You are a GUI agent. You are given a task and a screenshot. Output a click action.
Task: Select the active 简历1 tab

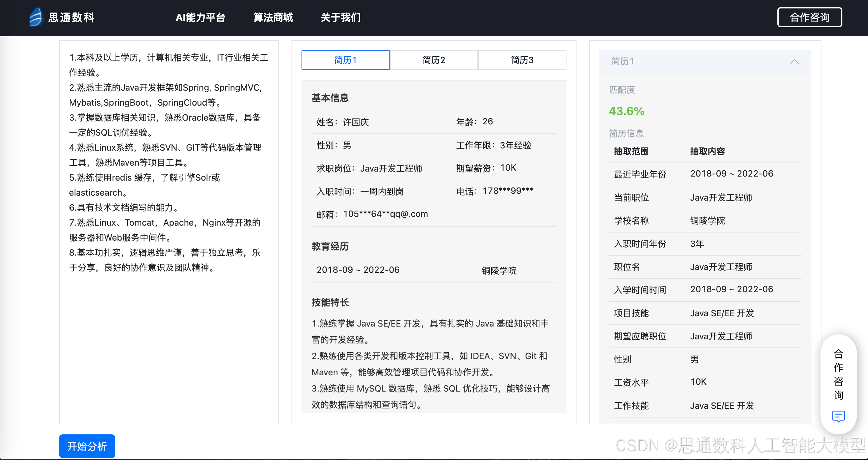(345, 60)
